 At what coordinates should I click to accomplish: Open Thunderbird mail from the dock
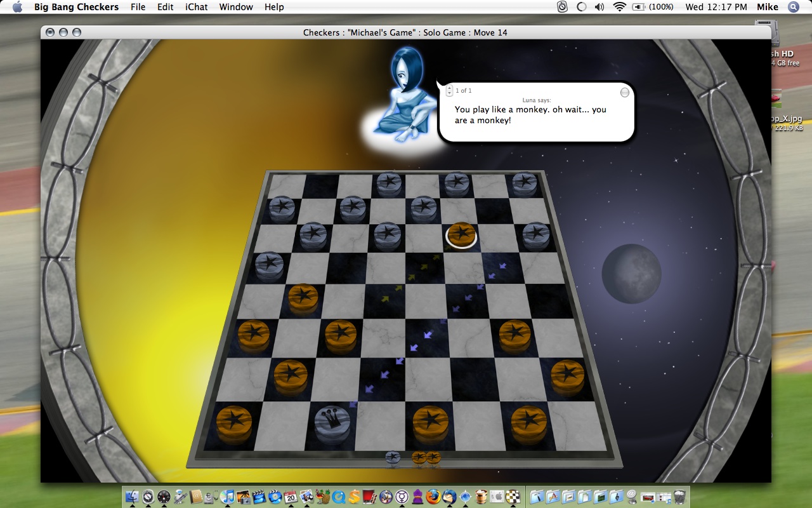tap(450, 497)
